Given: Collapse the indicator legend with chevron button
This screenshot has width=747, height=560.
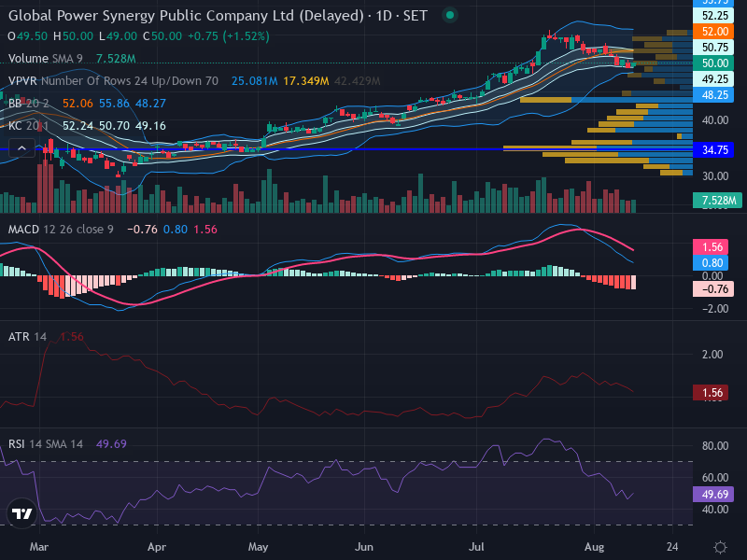Looking at the screenshot, I should 21,148.
